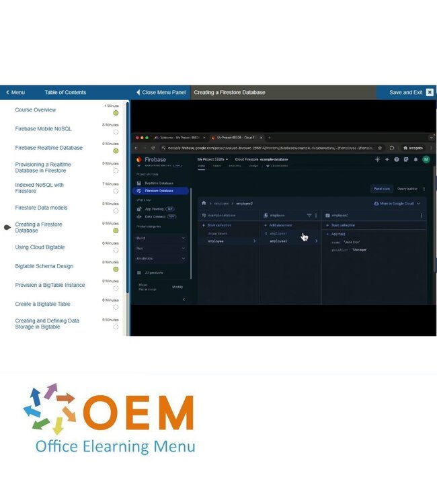Viewport: 437px width, 504px height.
Task: Click the Firebase logo icon
Action: [139, 159]
